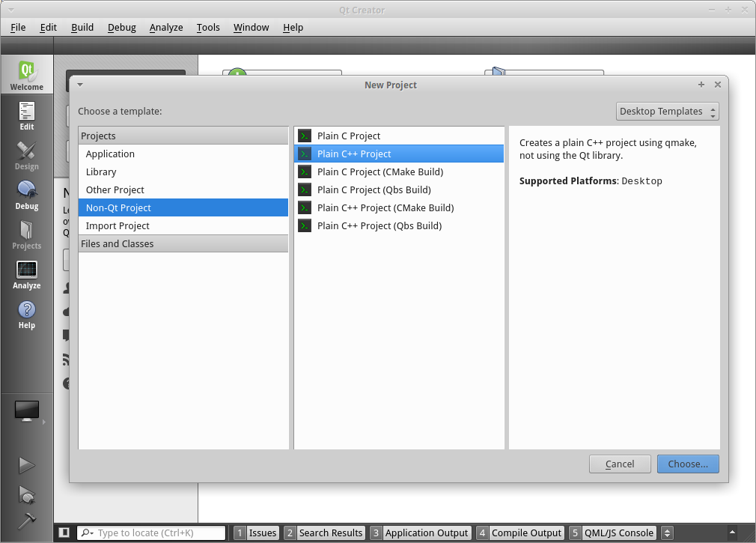The image size is (756, 543).
Task: Open the Desktop Templates dropdown
Action: tap(668, 112)
